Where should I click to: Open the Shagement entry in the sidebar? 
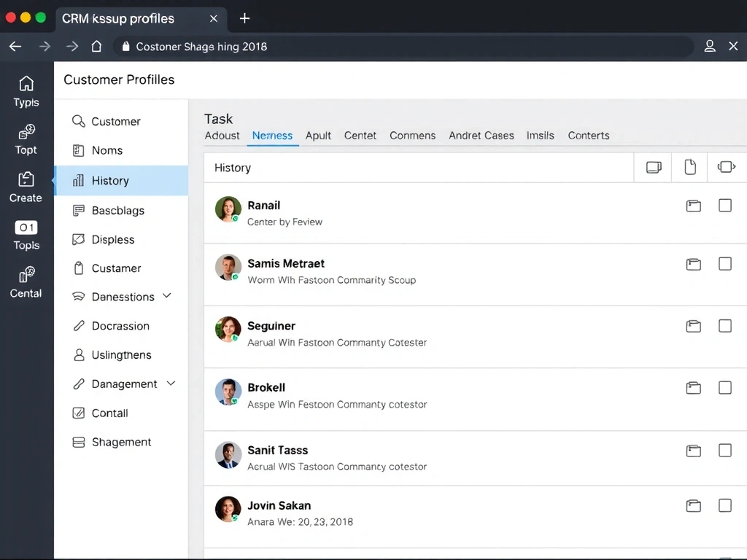(x=122, y=442)
